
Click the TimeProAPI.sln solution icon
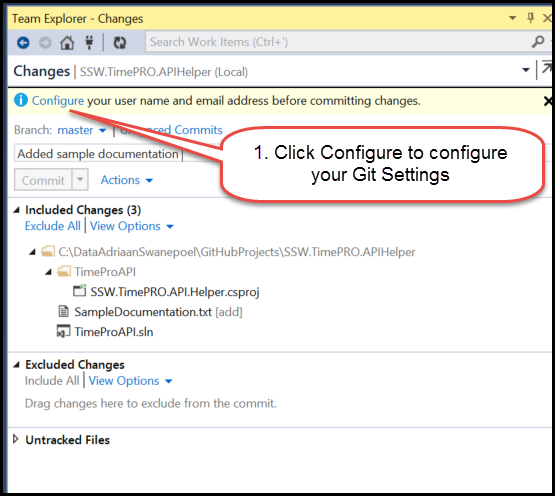63,331
